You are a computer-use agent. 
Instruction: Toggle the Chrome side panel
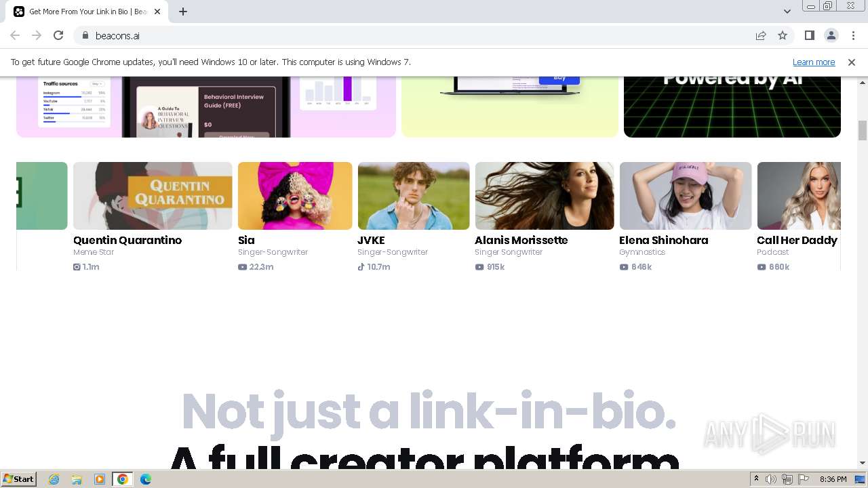point(809,35)
